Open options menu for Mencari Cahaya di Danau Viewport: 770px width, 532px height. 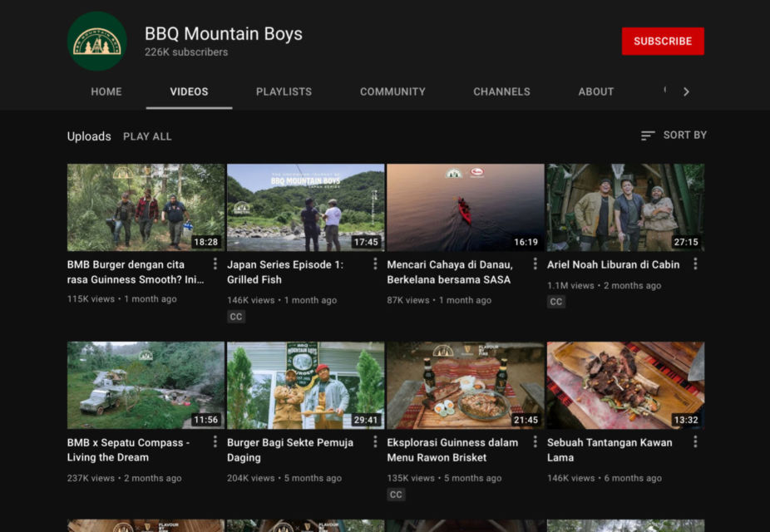(536, 264)
